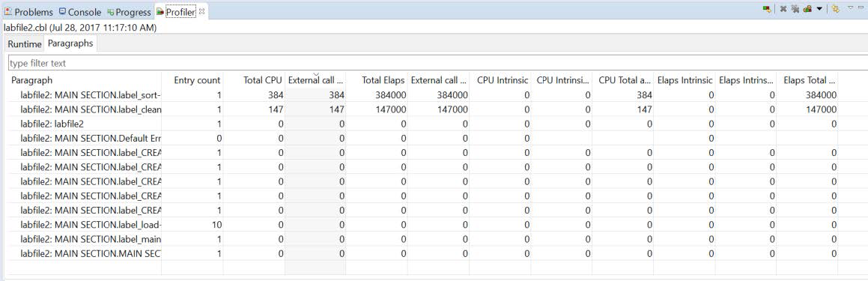
Task: Click the Profiler tab icon
Action: [160, 12]
